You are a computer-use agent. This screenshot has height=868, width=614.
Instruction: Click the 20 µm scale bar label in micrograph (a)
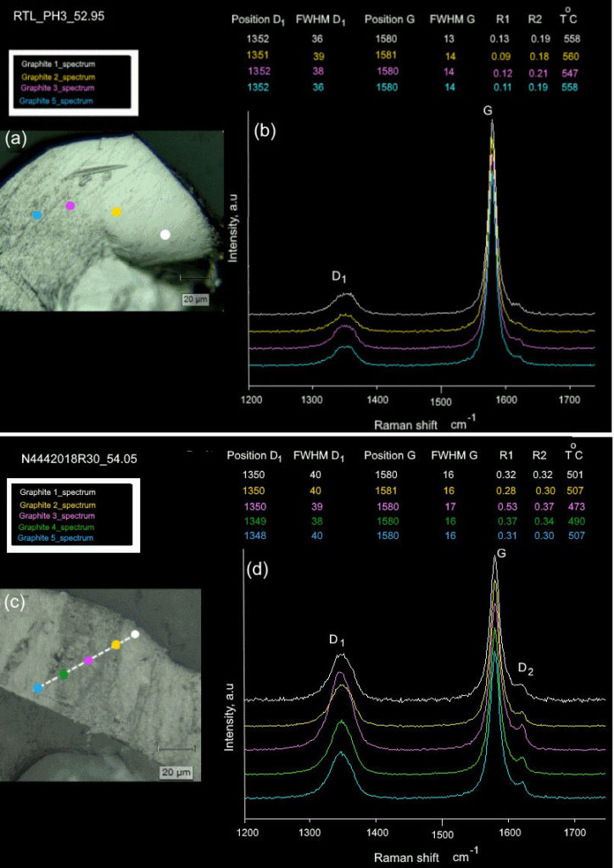pos(195,299)
